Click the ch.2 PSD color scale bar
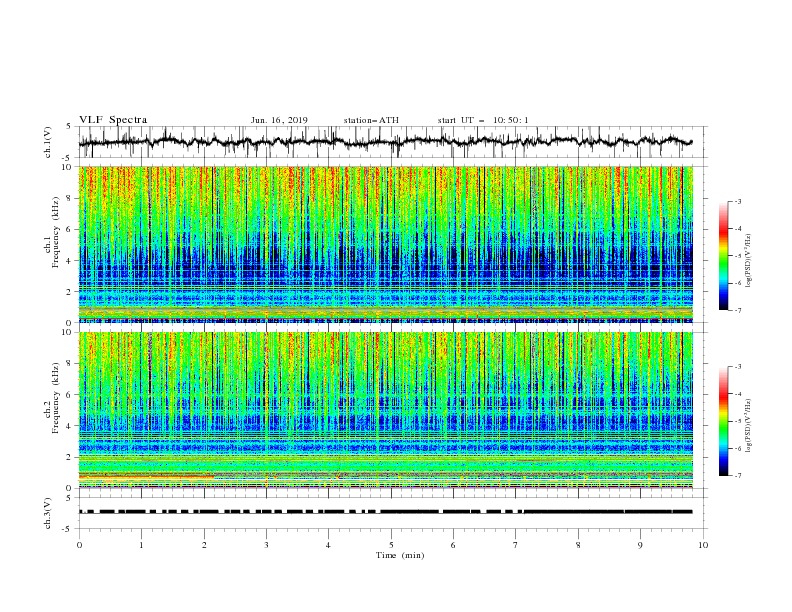Image resolution: width=792 pixels, height=612 pixels. click(x=723, y=421)
